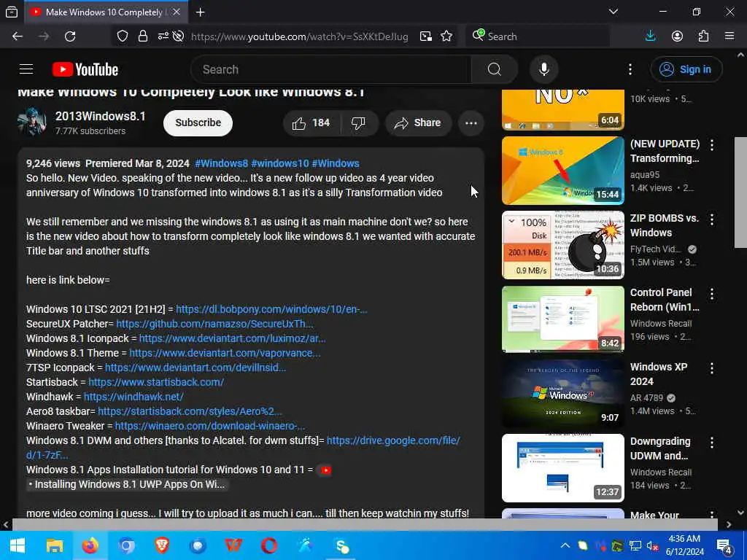
Task: Focus the YouTube search input field
Action: tap(331, 69)
